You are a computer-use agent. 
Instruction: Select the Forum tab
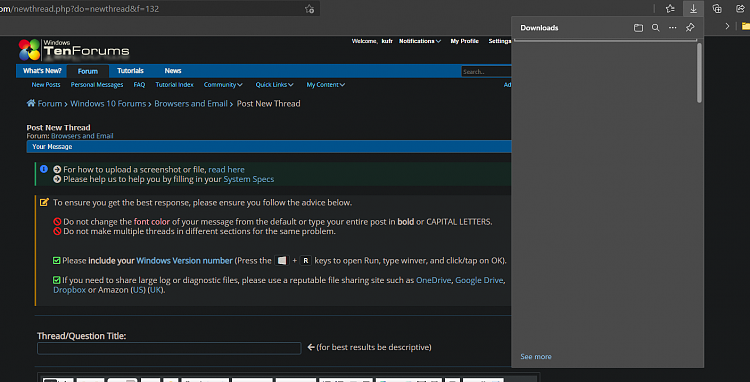[88, 71]
